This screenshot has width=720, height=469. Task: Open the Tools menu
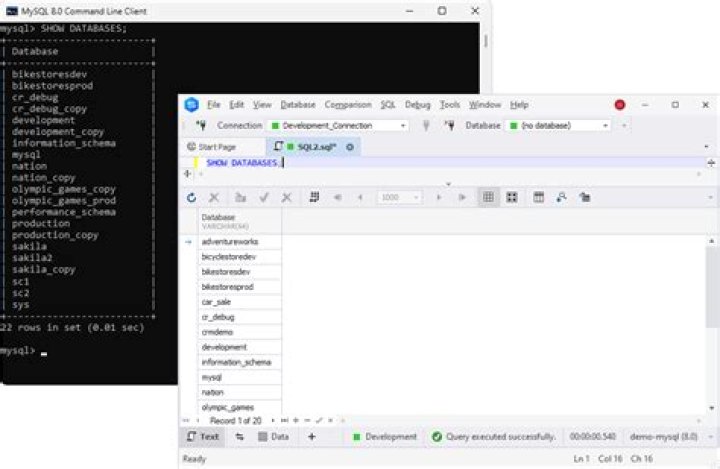(450, 105)
